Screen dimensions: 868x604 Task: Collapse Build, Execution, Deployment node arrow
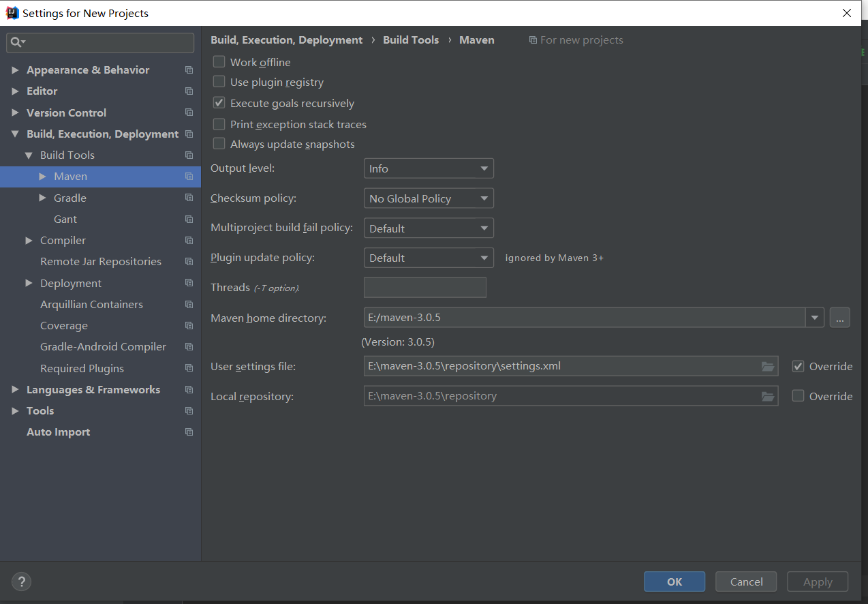(x=15, y=134)
